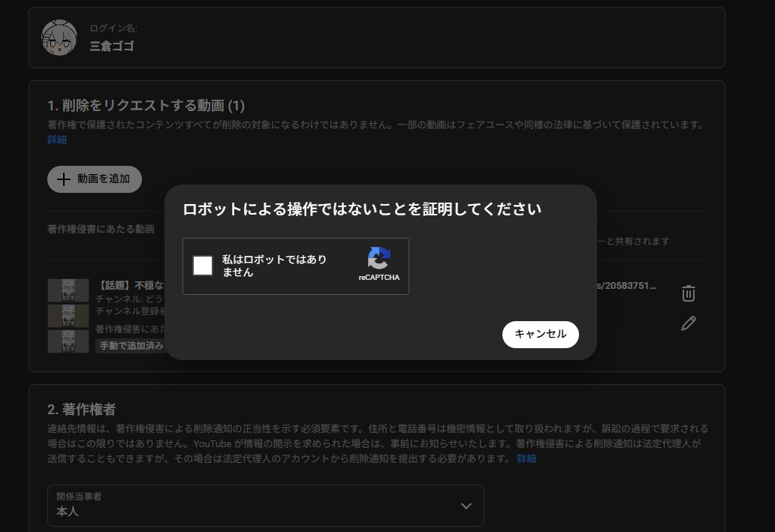Open the 詳細 link under section 1
The height and width of the screenshot is (532, 775).
(57, 140)
